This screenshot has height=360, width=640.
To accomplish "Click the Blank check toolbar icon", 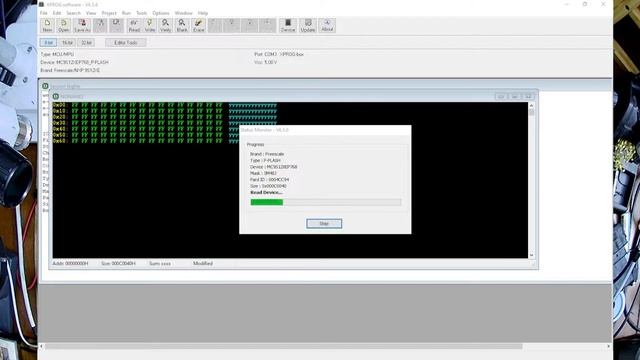I will (182, 25).
